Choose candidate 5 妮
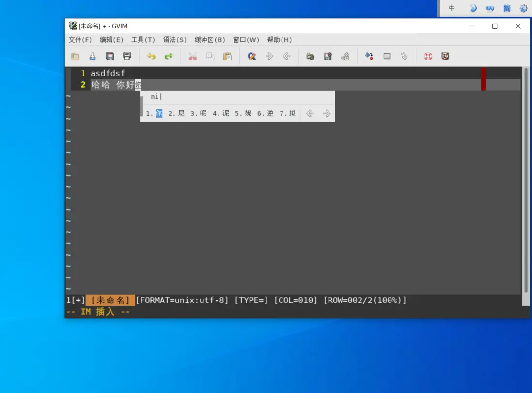 coord(243,113)
